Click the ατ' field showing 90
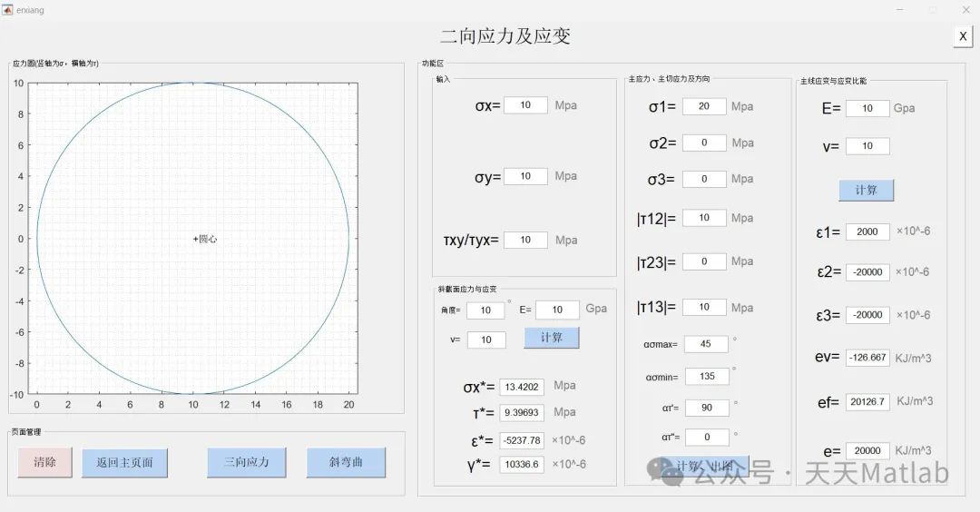Image resolution: width=980 pixels, height=512 pixels. coord(707,408)
